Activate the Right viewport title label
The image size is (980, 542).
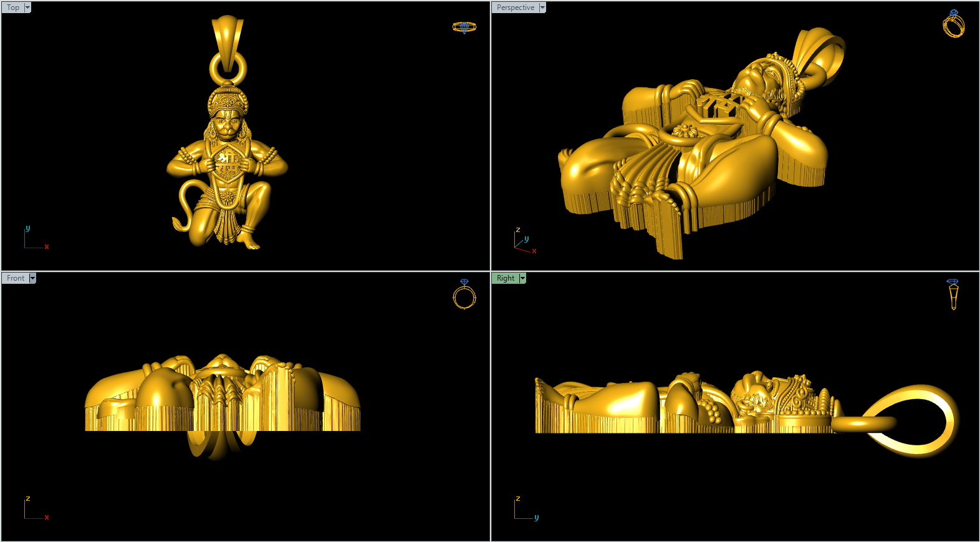click(x=506, y=278)
